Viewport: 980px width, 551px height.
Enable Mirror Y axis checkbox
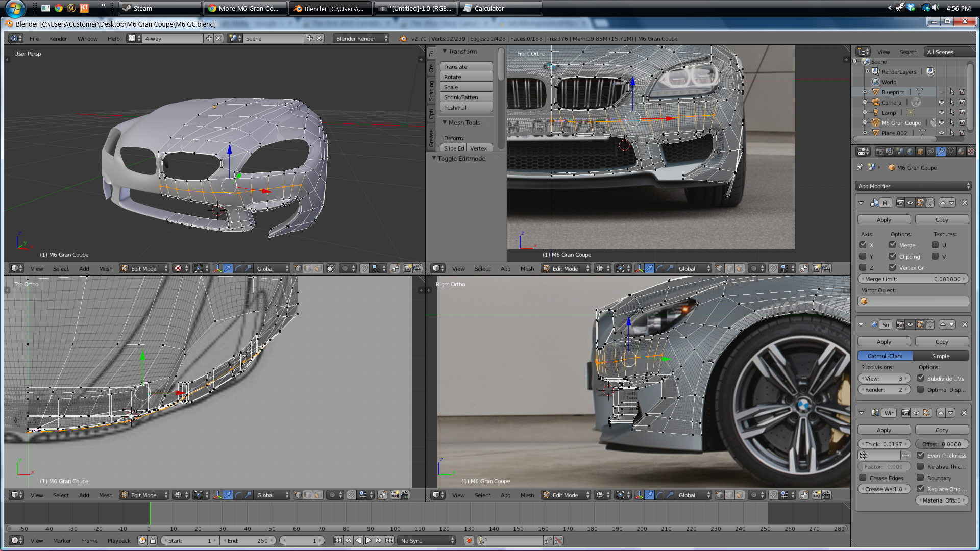[x=863, y=256]
